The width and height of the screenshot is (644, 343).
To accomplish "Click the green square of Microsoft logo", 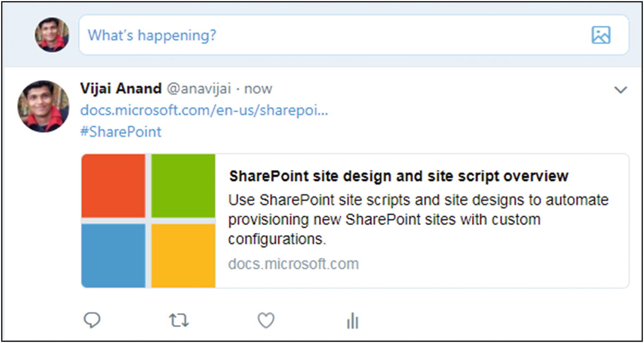I will pyautogui.click(x=183, y=186).
